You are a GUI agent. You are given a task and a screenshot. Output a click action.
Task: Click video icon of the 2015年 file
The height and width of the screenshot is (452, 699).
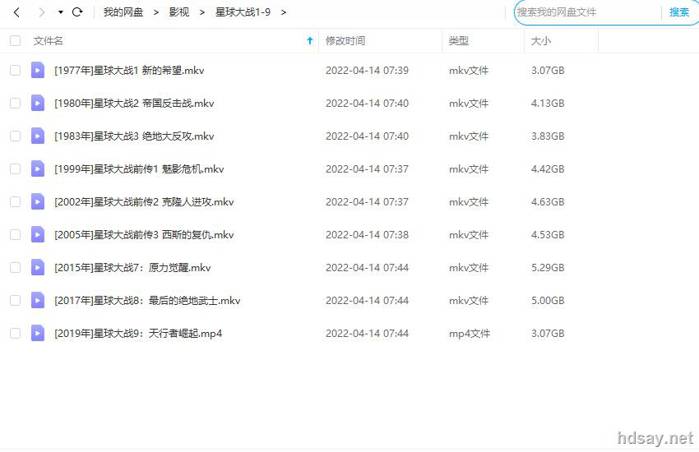point(38,267)
